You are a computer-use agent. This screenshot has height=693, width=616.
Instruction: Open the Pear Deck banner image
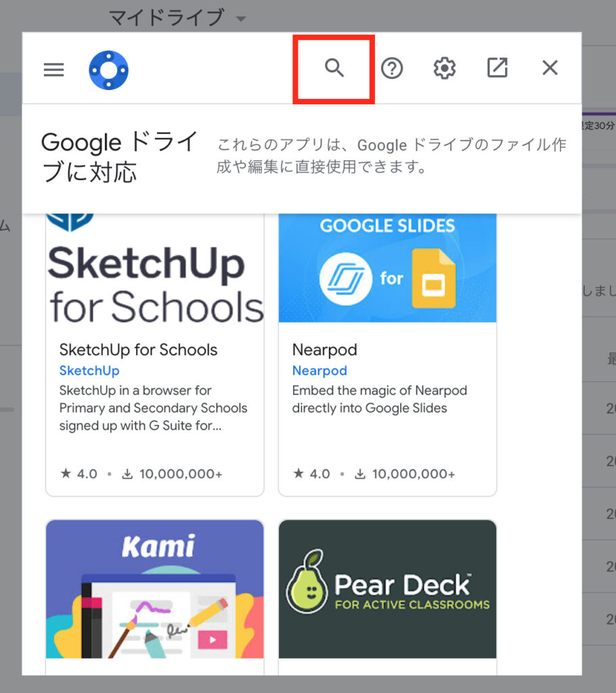click(x=387, y=589)
